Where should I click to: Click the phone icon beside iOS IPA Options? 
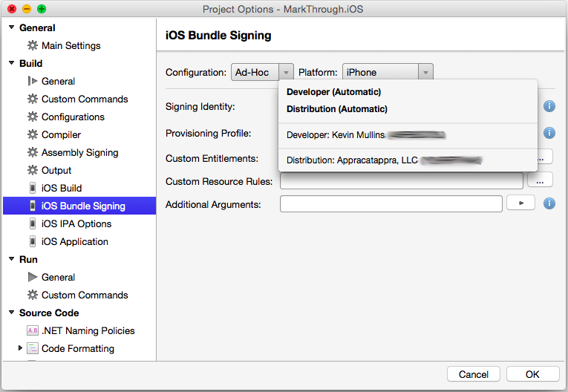pyautogui.click(x=32, y=224)
